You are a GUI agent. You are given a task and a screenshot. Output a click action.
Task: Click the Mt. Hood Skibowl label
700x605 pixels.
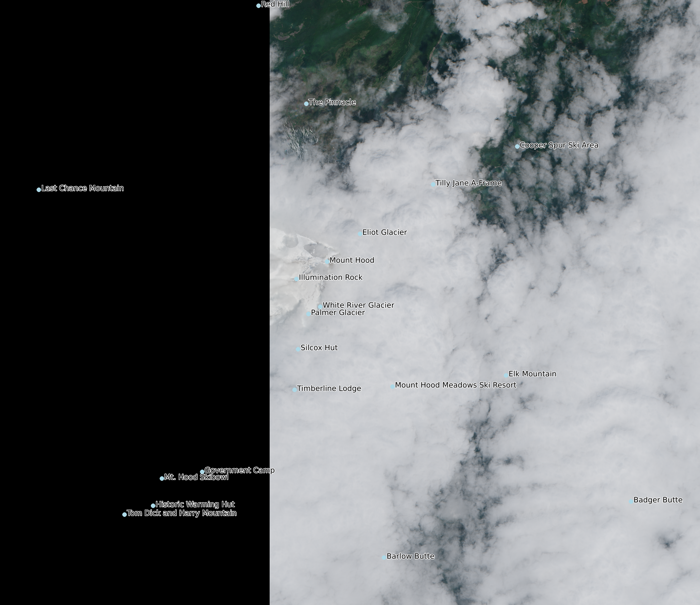(196, 477)
